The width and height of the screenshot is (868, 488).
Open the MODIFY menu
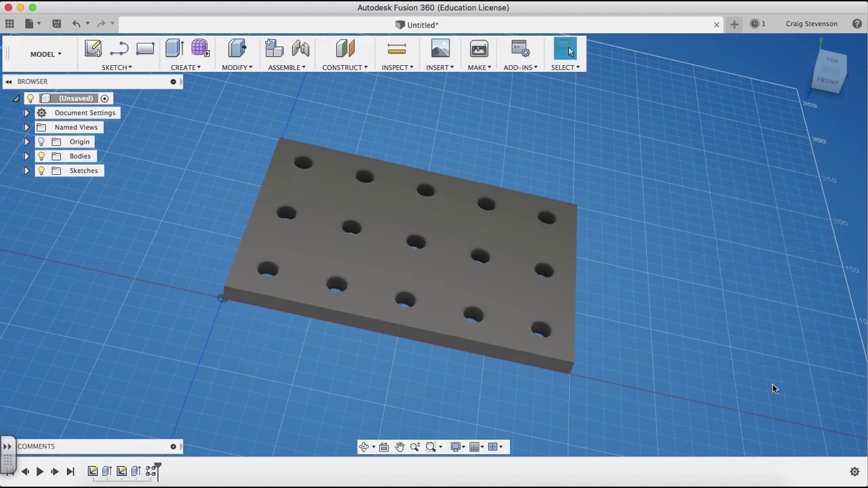click(237, 68)
